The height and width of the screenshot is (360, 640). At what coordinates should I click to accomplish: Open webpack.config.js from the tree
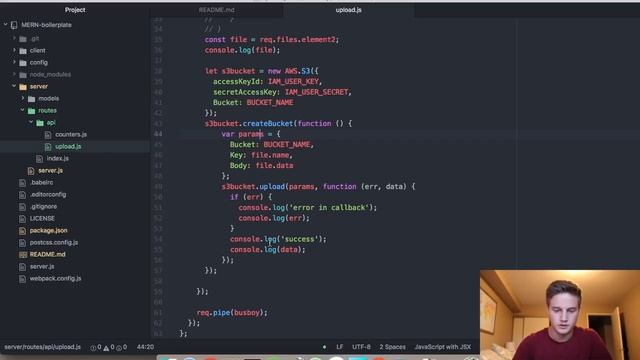[x=56, y=278]
